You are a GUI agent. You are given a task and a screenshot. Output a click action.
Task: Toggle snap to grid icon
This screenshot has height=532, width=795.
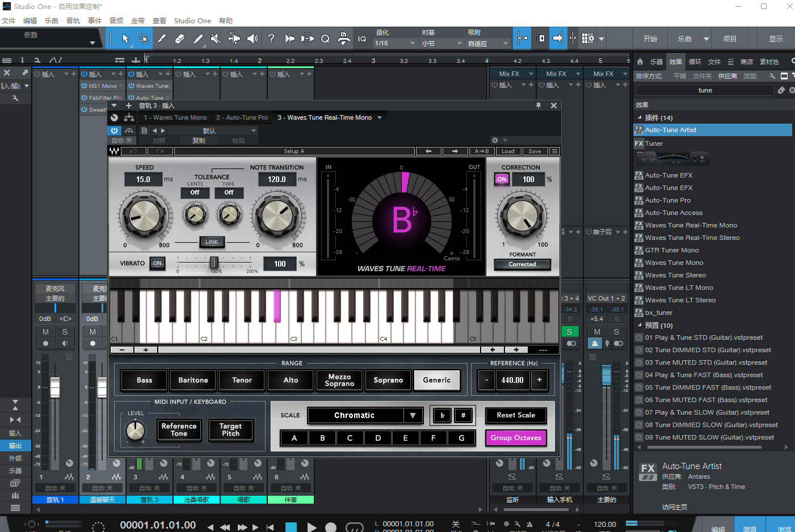(521, 39)
